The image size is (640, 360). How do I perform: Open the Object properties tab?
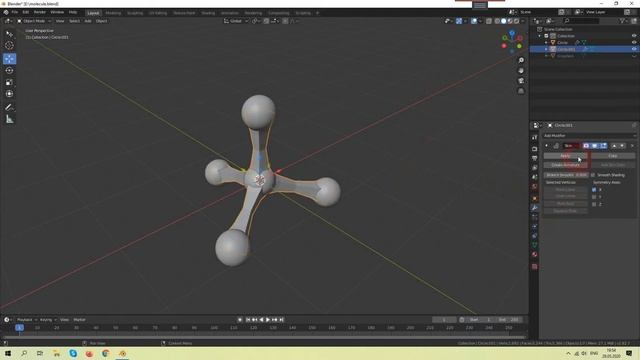(535, 198)
